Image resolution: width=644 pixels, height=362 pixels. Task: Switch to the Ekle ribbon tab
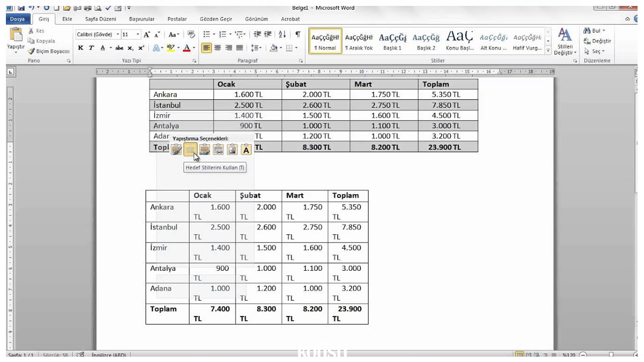pyautogui.click(x=67, y=19)
